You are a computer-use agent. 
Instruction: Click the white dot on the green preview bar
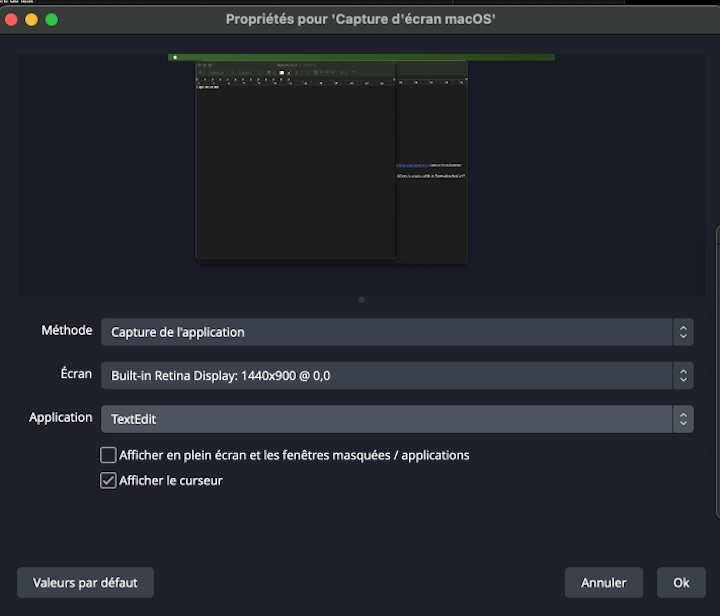click(x=175, y=57)
